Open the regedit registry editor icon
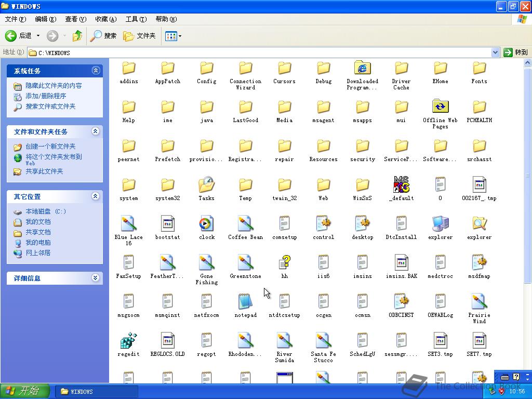 (129, 340)
